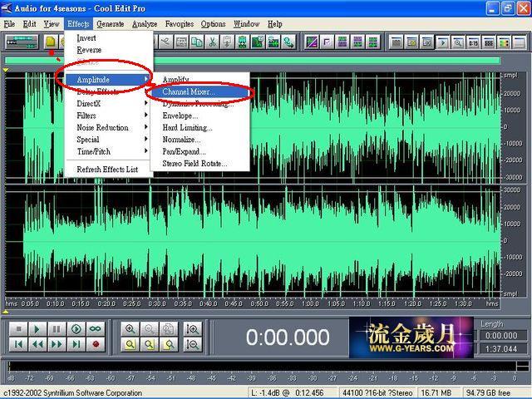Select Refresh Effects List

click(109, 170)
